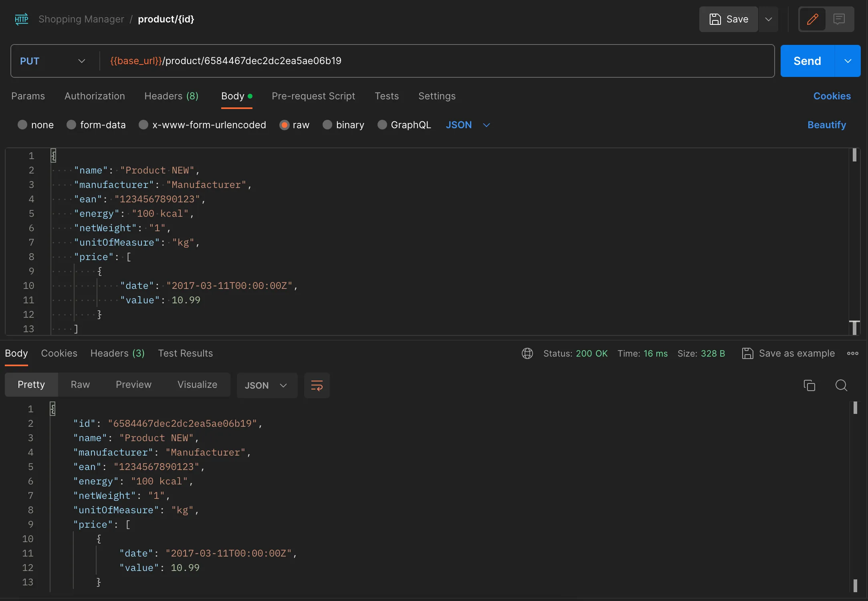Switch to Visualize response view
Screen dimensions: 868x601
[197, 385]
